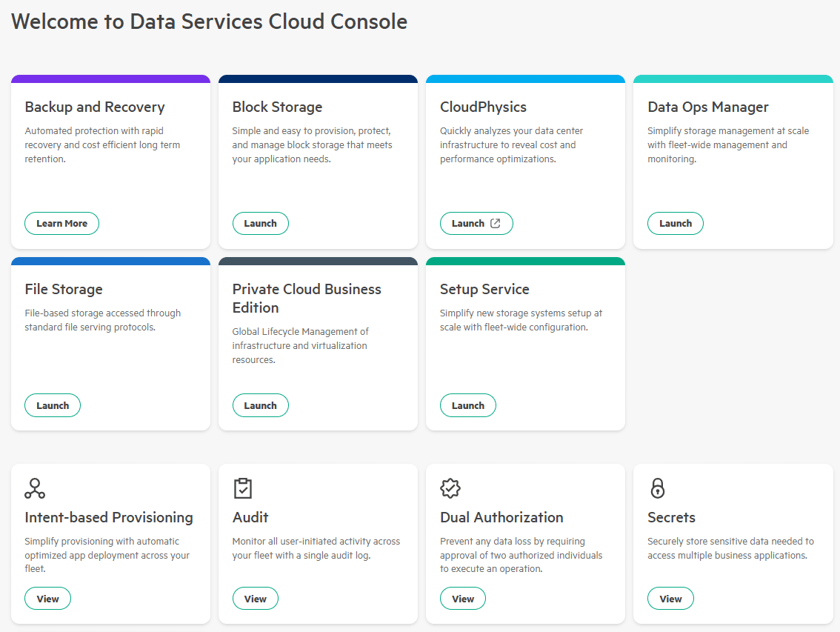
Task: View the Audit log
Action: tap(255, 598)
